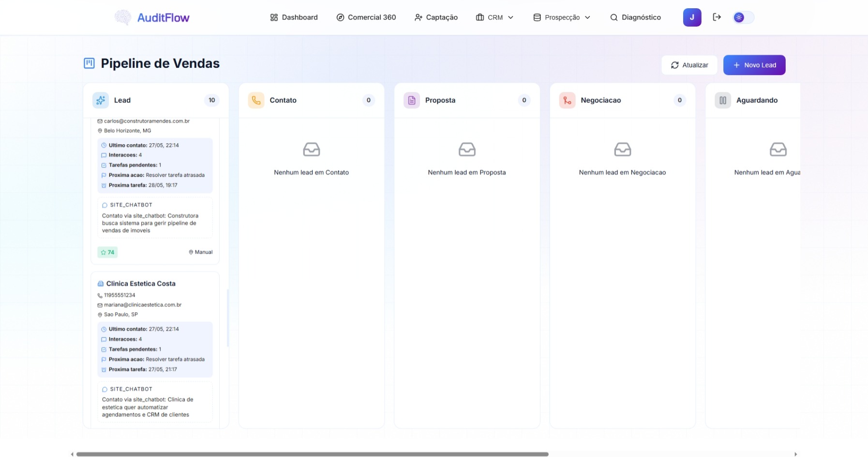The image size is (868, 457).
Task: Expand the Prospecção dropdown menu
Action: click(x=562, y=17)
